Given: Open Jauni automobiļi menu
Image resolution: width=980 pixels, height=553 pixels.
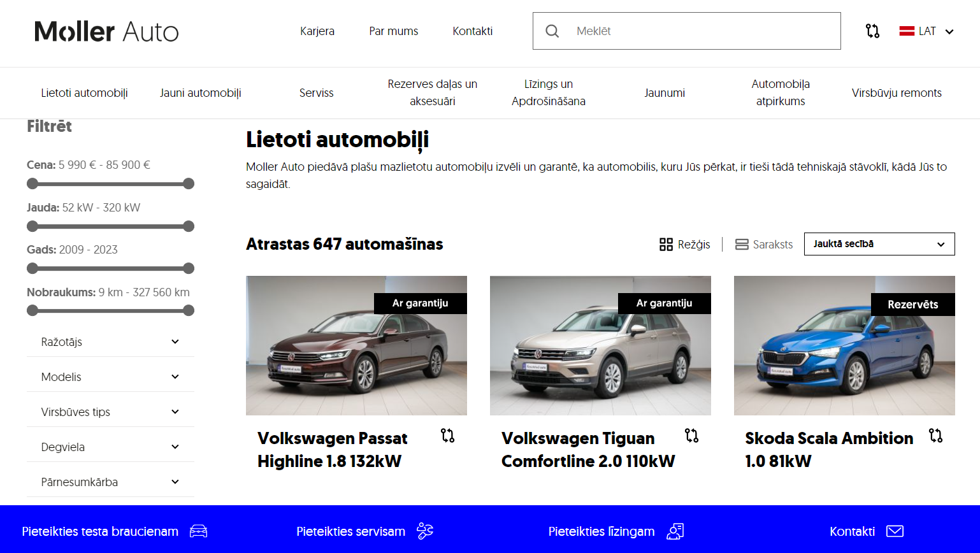Looking at the screenshot, I should point(201,93).
